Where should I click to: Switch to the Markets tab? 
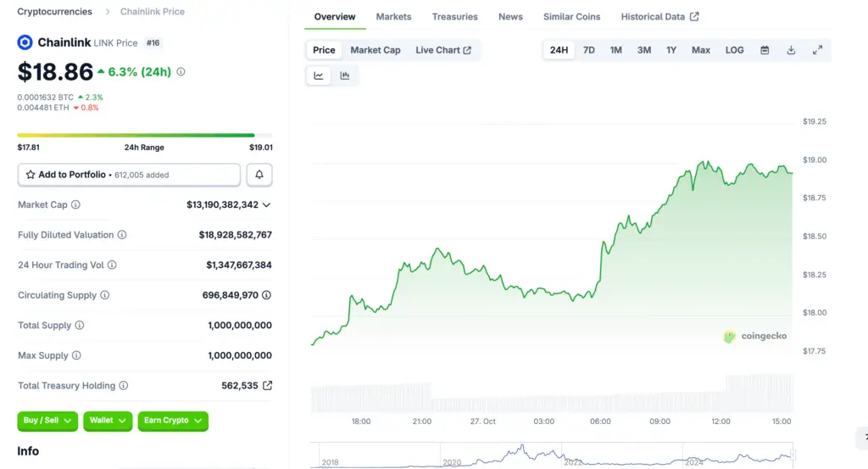click(393, 17)
